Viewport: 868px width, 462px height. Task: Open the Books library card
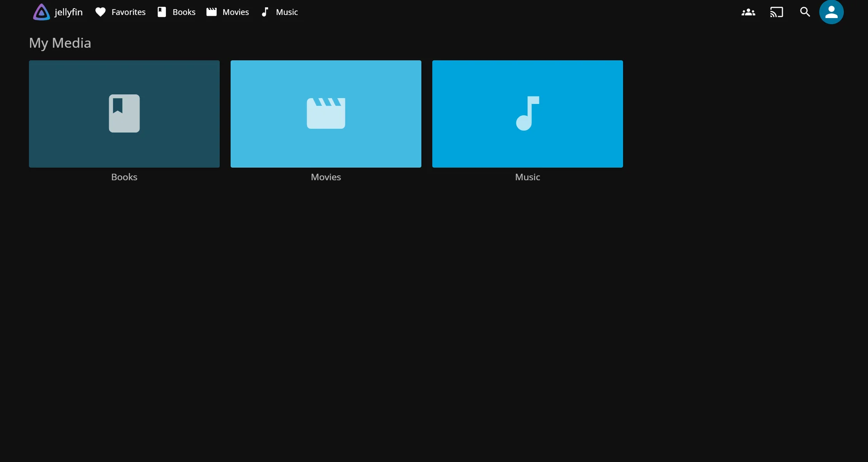point(124,114)
